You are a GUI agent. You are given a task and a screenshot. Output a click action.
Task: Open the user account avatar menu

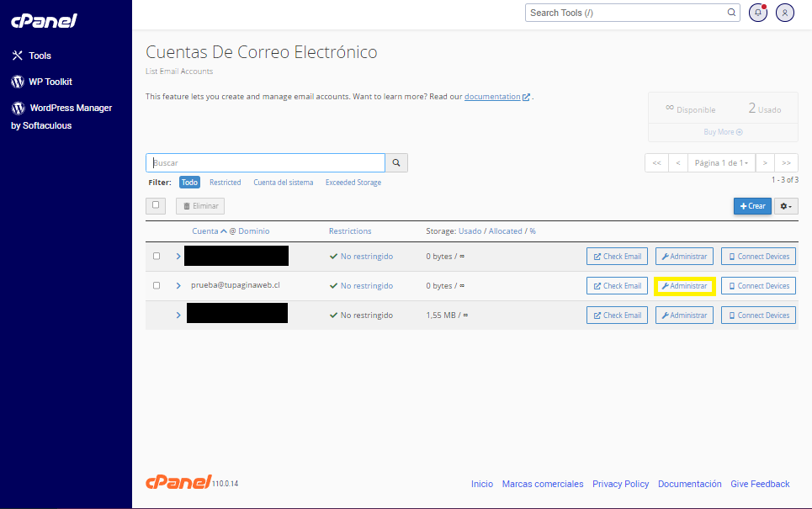(785, 13)
